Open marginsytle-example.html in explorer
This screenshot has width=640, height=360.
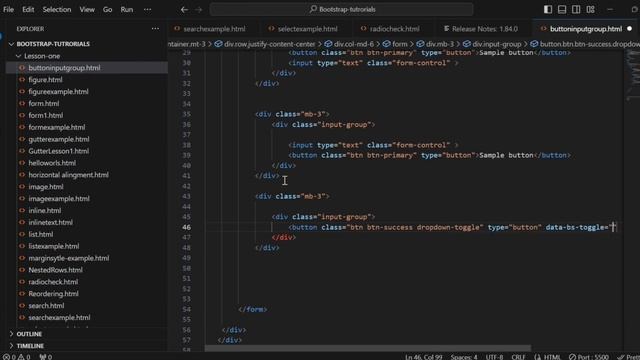pyautogui.click(x=69, y=258)
